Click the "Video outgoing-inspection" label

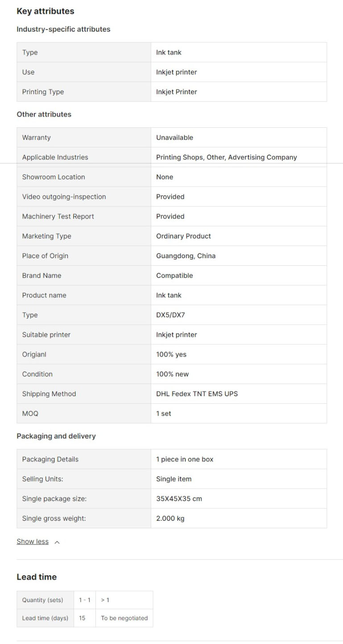tap(64, 197)
